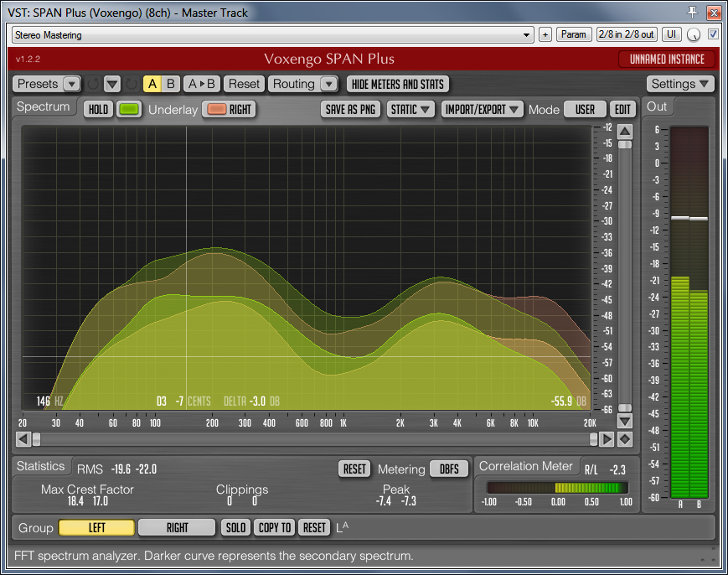Select the Correlation Meter tab
The image size is (728, 575).
[x=526, y=466]
